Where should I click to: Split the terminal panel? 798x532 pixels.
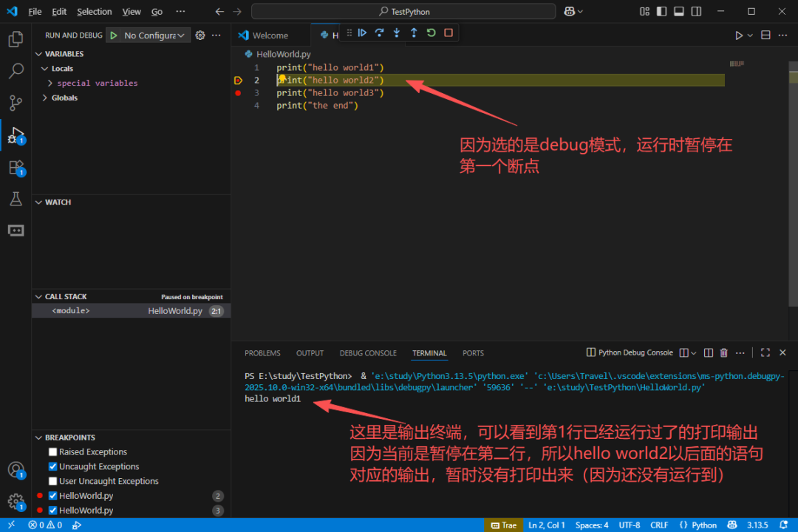[708, 352]
